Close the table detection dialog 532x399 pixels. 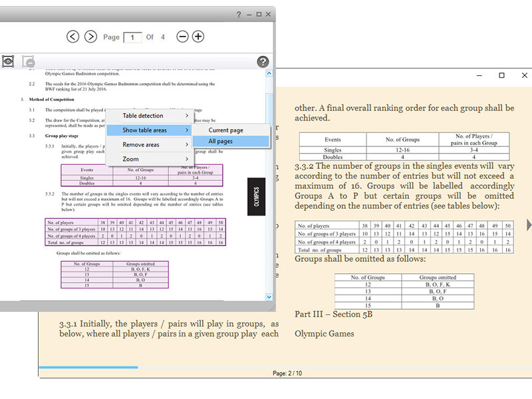(268, 14)
